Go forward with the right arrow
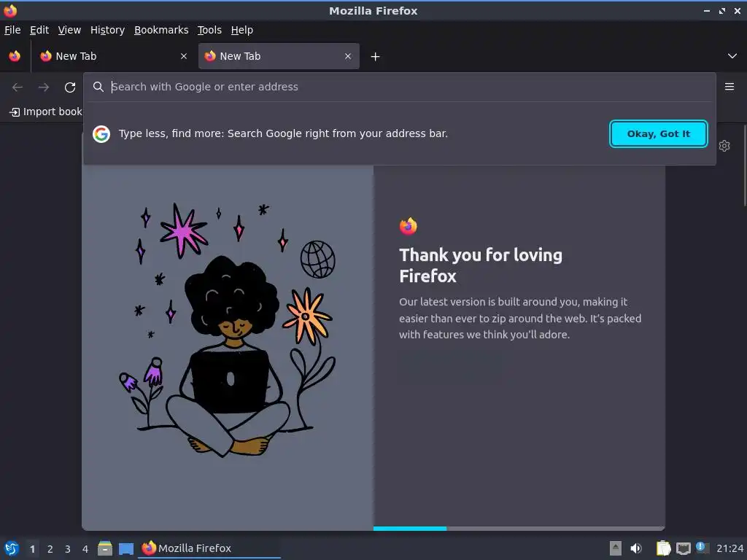Viewport: 747px width, 560px height. [x=44, y=87]
